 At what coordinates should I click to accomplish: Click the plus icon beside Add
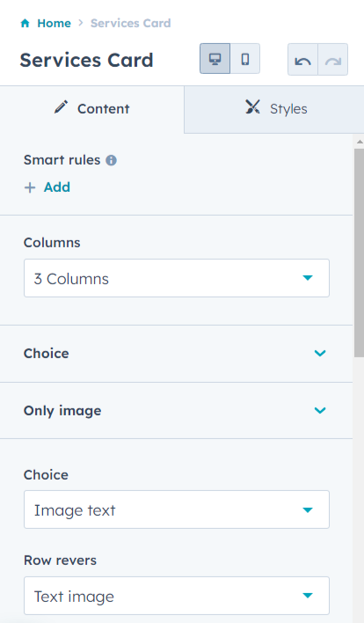click(30, 187)
